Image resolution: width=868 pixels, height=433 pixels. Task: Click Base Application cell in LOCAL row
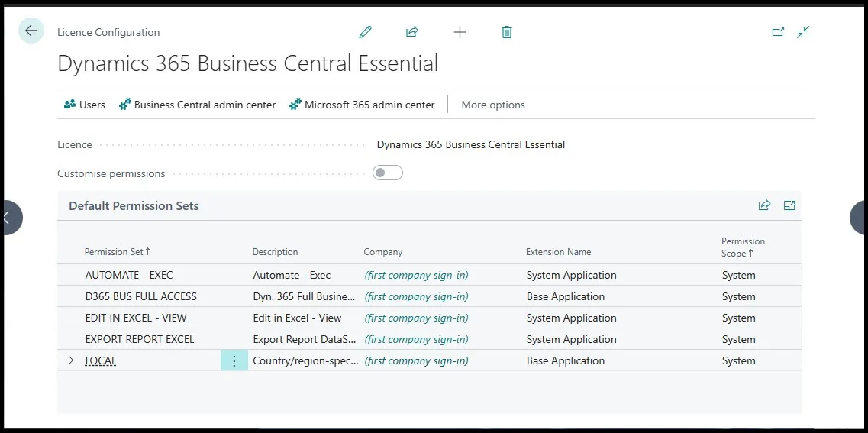point(566,361)
